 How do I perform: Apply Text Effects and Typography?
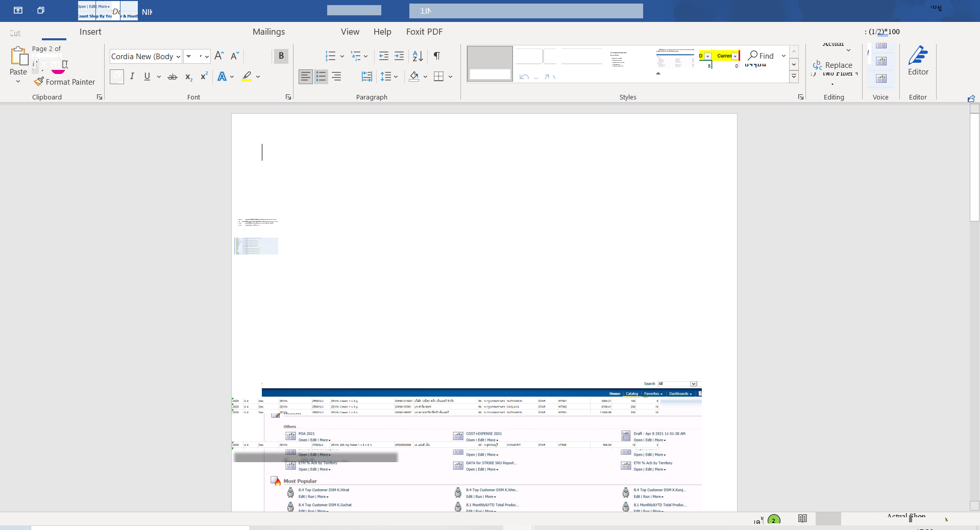(222, 77)
